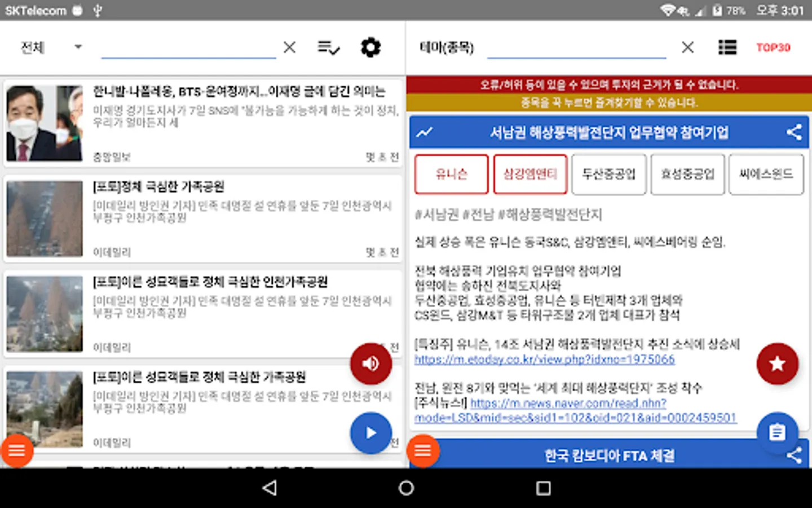Clear the news search field
The image size is (812, 508).
click(290, 47)
